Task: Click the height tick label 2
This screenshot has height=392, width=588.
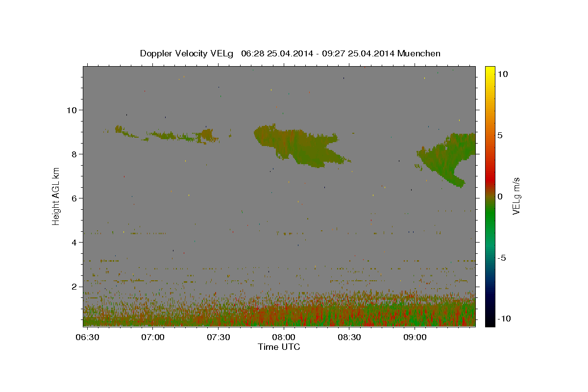Action: pyautogui.click(x=73, y=286)
